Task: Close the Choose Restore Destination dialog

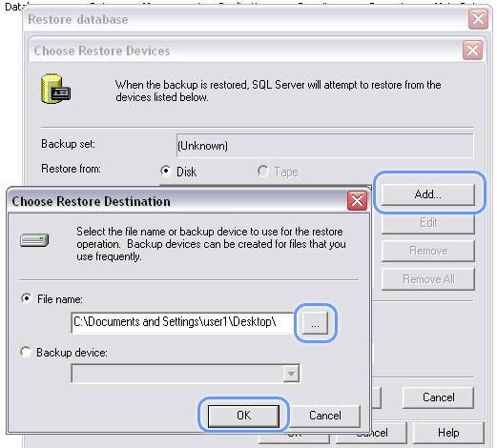Action: click(357, 201)
